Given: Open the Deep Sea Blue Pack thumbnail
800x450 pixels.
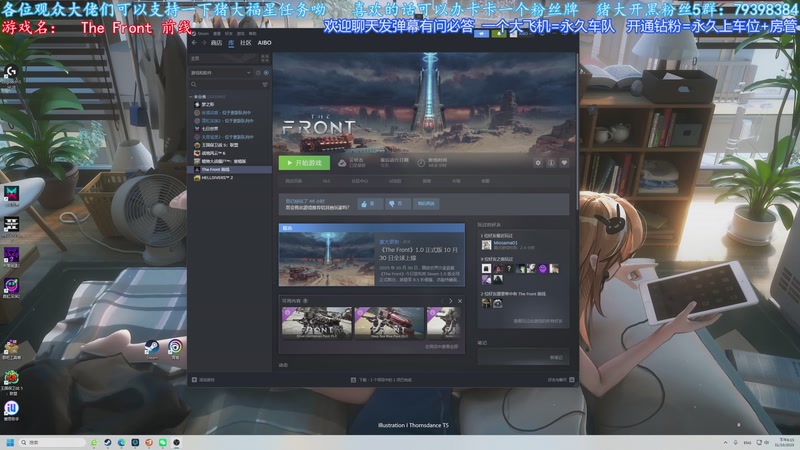Looking at the screenshot, I should [x=389, y=323].
